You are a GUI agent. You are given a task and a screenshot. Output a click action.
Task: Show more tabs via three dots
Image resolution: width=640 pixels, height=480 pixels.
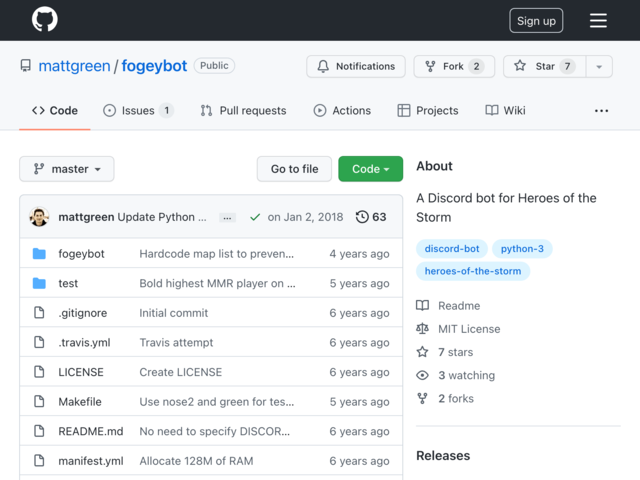(x=601, y=111)
